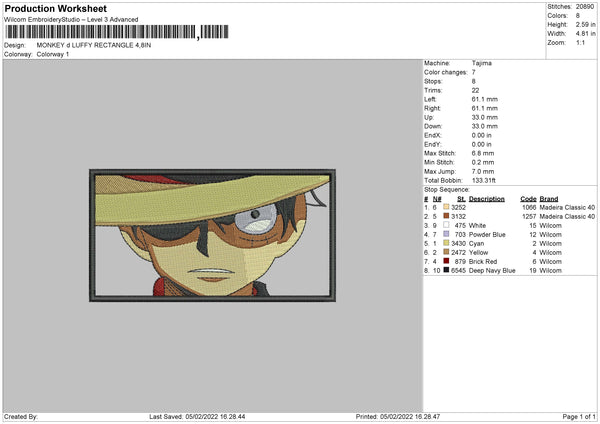Click the Stop Sequence heading

coord(447,190)
